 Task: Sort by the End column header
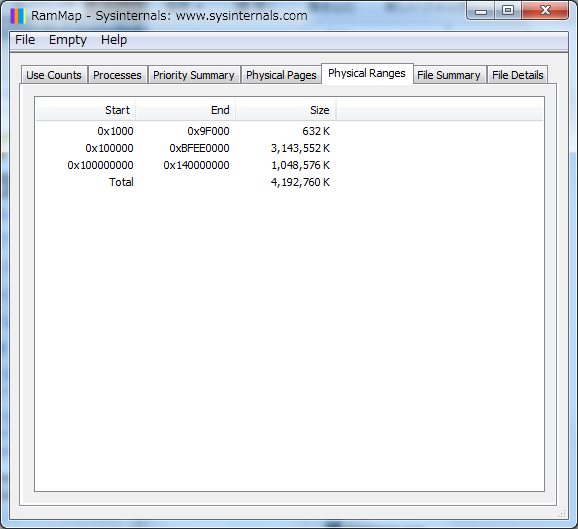(185, 109)
